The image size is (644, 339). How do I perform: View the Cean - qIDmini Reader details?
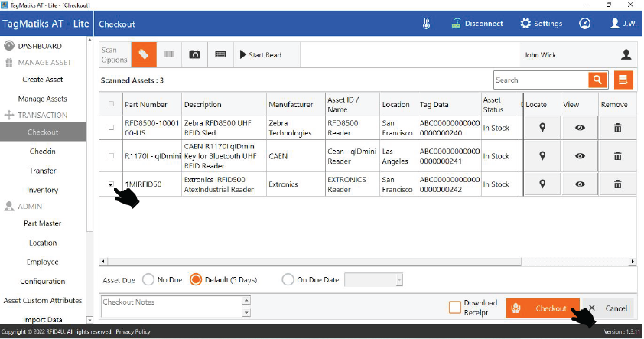click(x=580, y=156)
